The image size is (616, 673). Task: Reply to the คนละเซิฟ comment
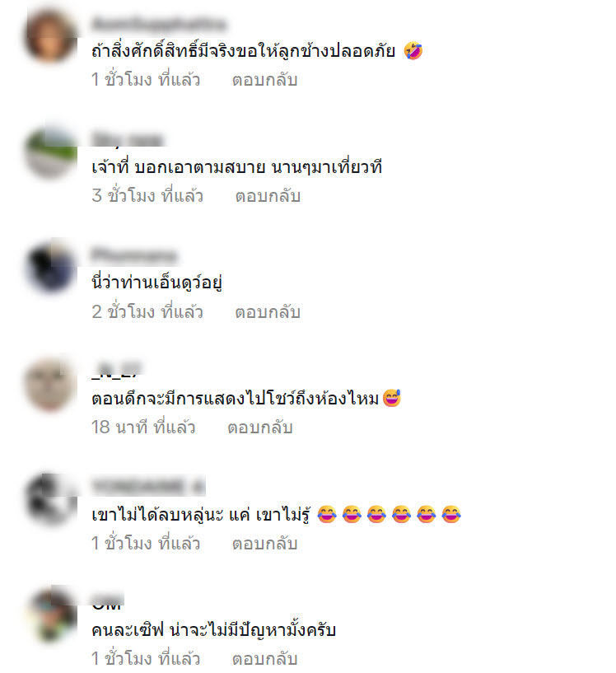(x=264, y=658)
